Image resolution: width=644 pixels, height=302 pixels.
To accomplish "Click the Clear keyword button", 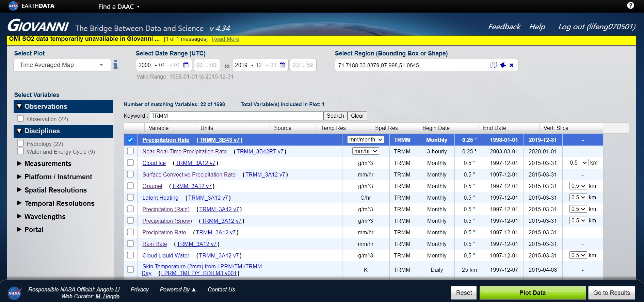I will click(357, 116).
